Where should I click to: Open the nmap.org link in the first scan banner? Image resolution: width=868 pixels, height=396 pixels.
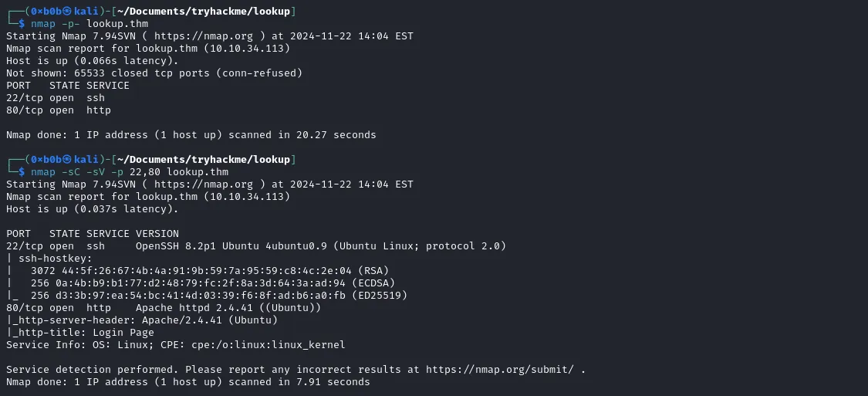click(x=204, y=36)
